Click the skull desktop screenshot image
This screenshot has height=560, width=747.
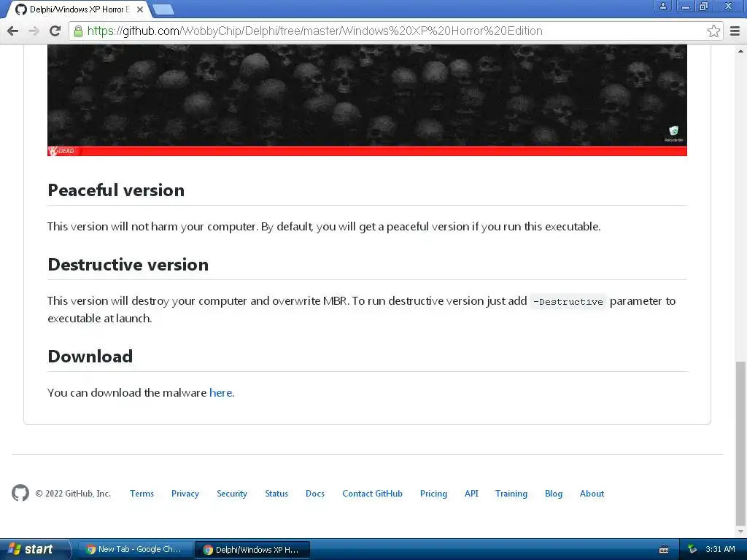click(367, 100)
